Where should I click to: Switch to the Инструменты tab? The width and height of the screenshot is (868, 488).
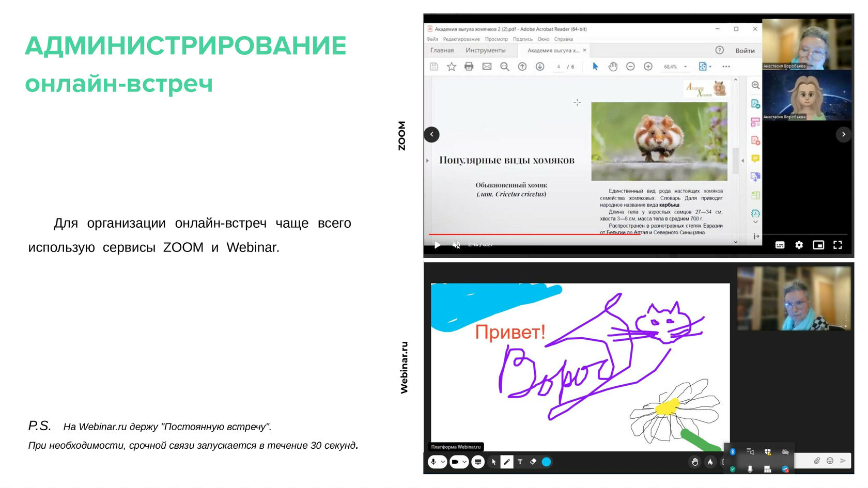485,50
